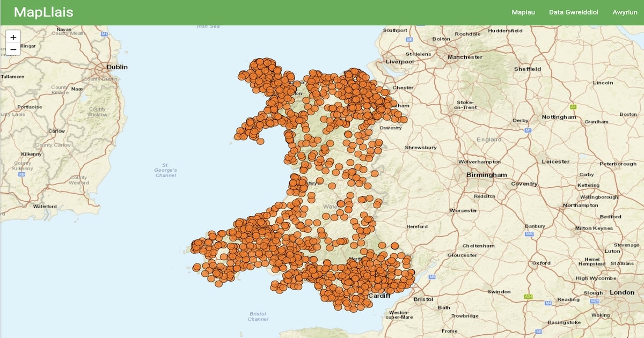The width and height of the screenshot is (644, 338).
Task: Click the Huddersfield map label
Action: [x=506, y=31]
